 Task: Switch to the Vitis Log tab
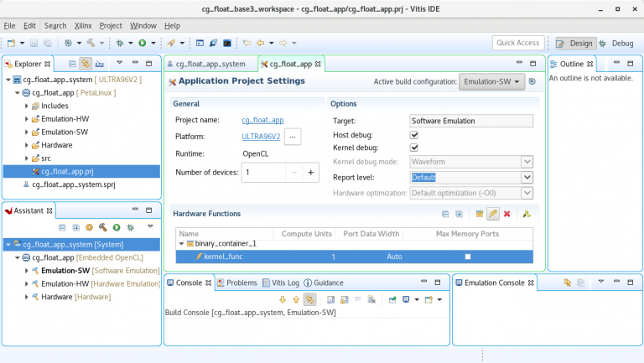pyautogui.click(x=281, y=283)
